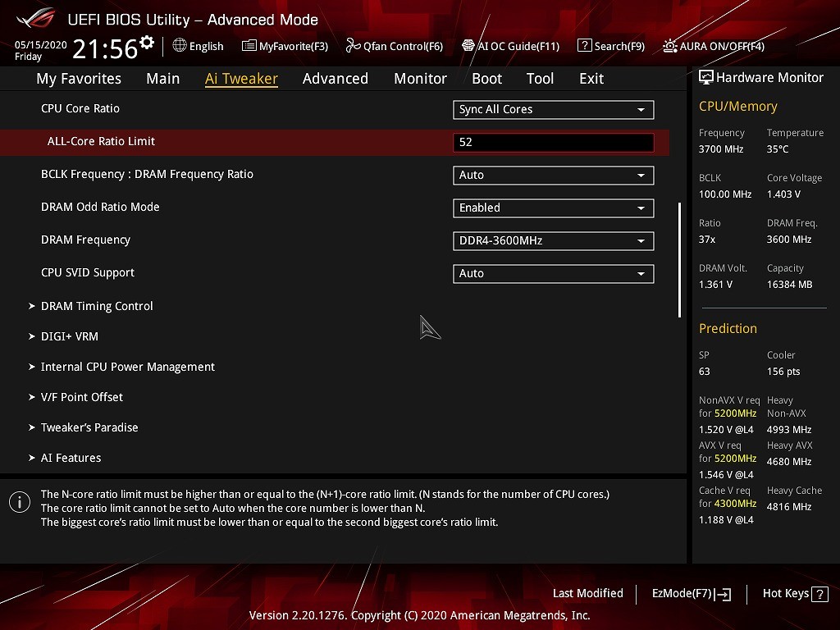Viewport: 840px width, 630px height.
Task: Toggle AURA ON/OFF(F4) lighting icon
Action: (x=670, y=46)
